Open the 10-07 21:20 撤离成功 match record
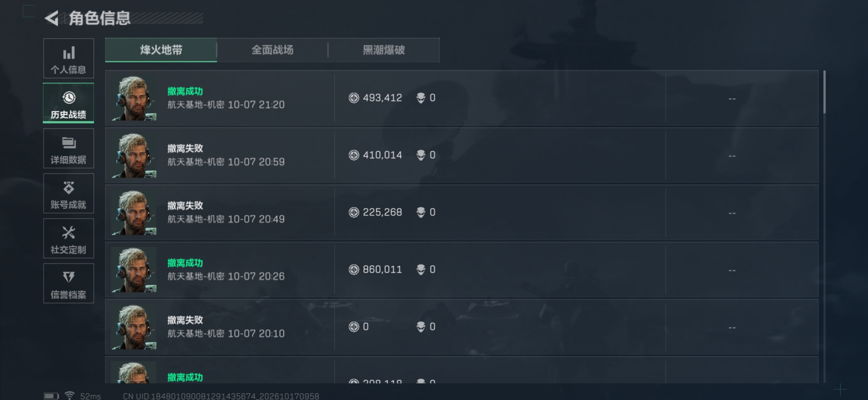This screenshot has height=400, width=868. coord(462,98)
